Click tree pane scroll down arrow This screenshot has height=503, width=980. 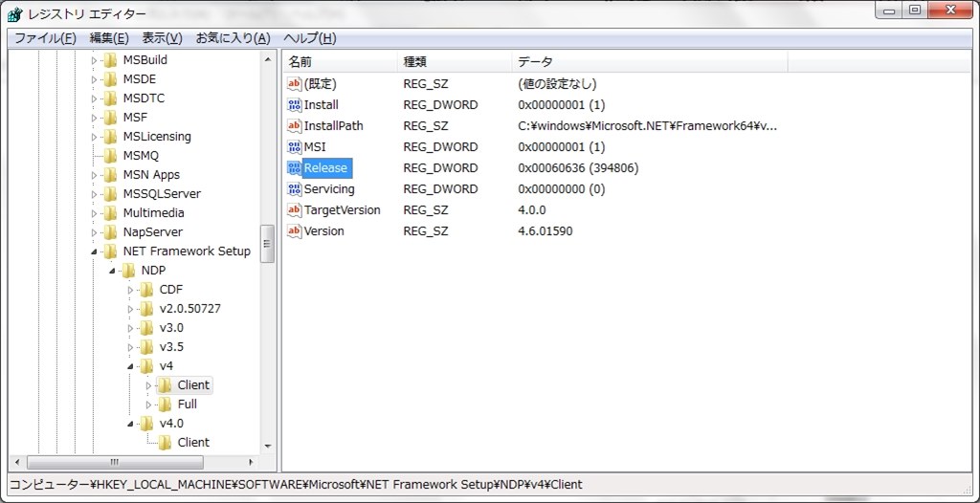268,447
